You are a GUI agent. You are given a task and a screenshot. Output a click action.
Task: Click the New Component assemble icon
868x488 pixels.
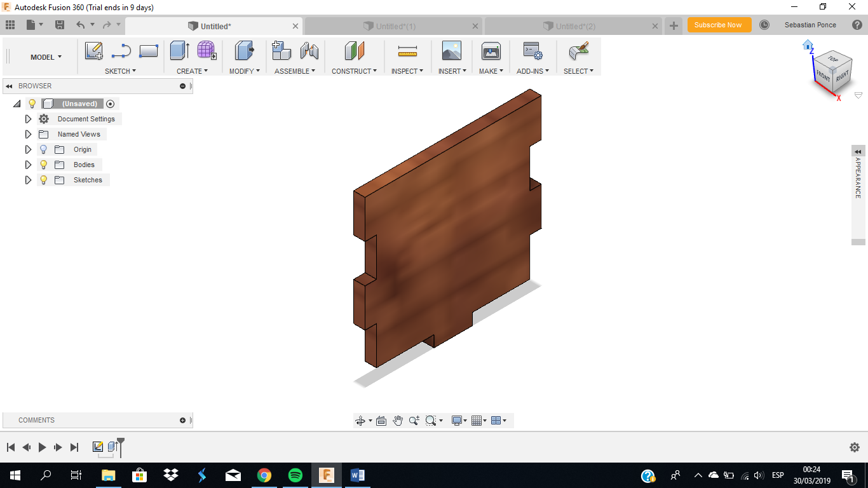(x=281, y=51)
